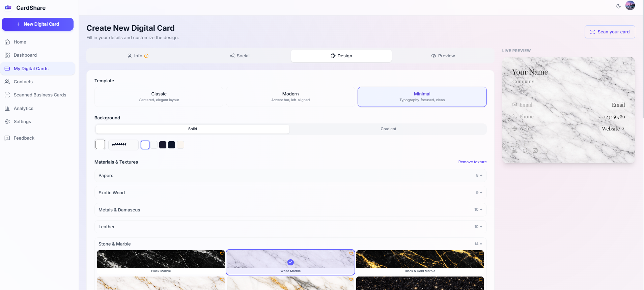This screenshot has width=644, height=290.
Task: Click LinkedIn icon in live preview
Action: [515, 151]
